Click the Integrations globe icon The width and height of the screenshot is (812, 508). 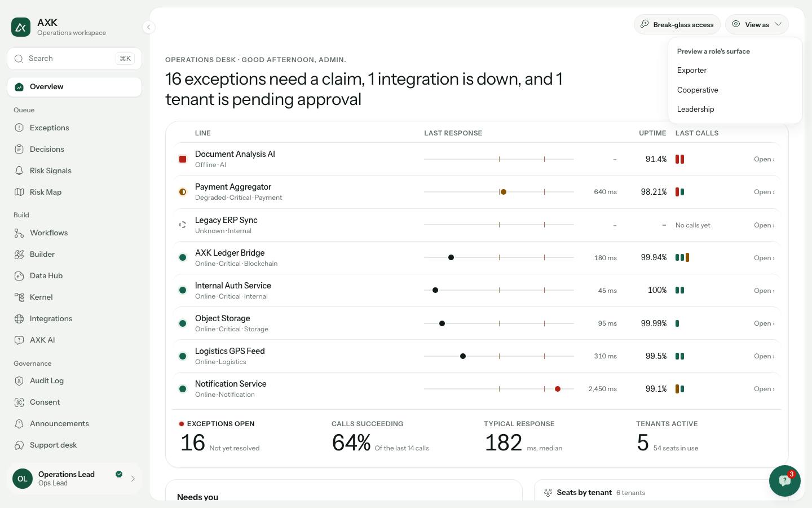(x=19, y=319)
